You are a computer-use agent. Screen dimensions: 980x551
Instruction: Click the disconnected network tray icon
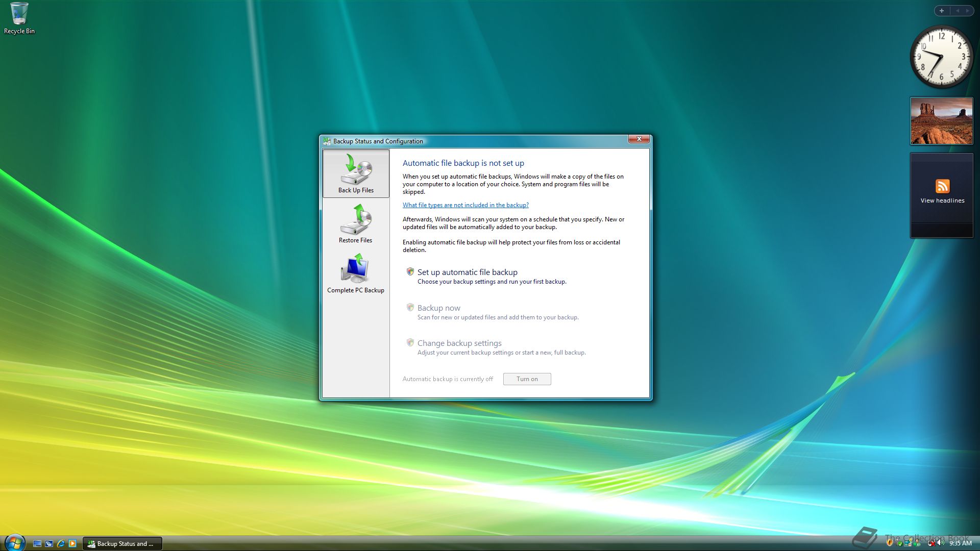point(931,543)
